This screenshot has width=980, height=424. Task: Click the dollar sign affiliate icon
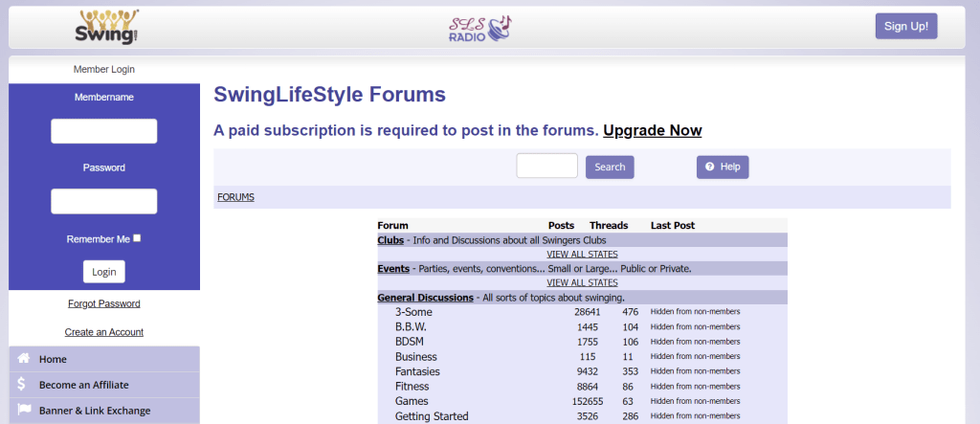[22, 385]
